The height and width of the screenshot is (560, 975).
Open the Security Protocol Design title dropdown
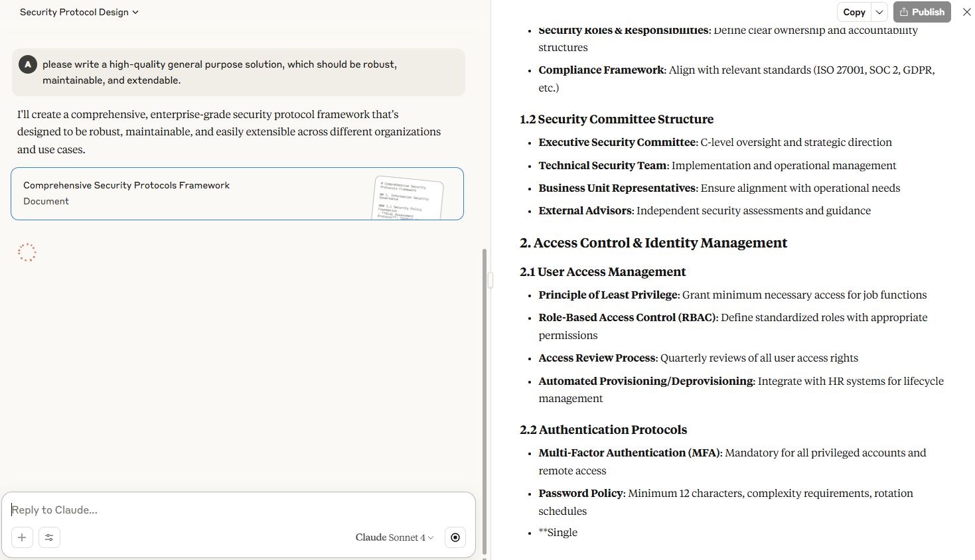coord(79,12)
